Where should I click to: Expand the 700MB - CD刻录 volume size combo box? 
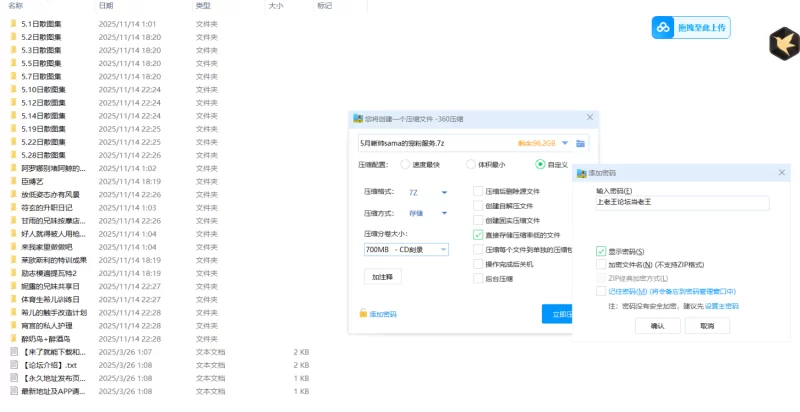click(443, 248)
